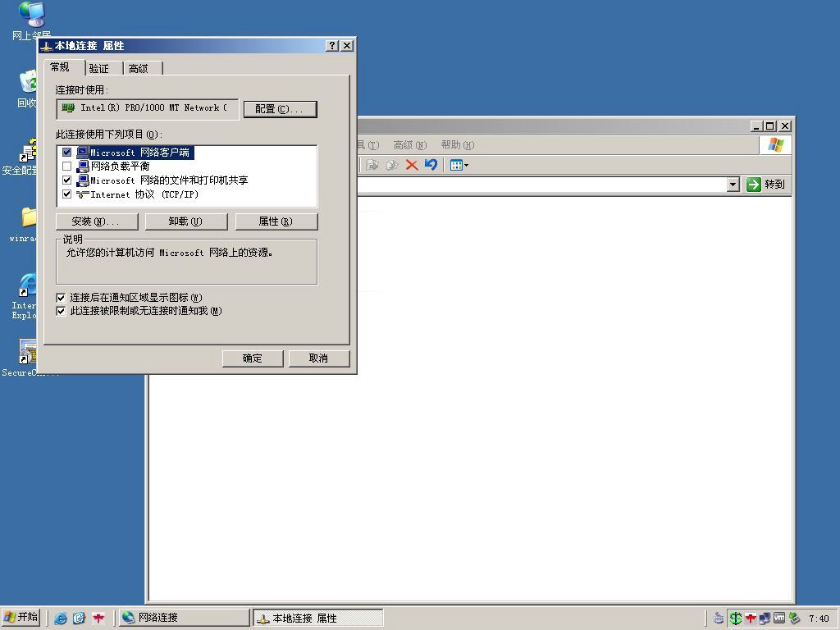Screen dimensions: 840x630
Task: Click the Intel PRO/1000 MT network adapter icon
Action: click(68, 107)
